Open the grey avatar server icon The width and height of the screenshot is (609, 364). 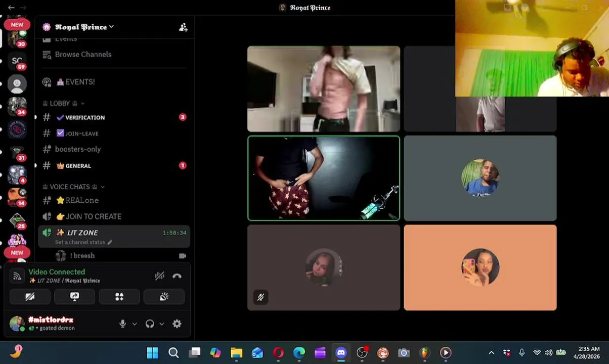coord(17,84)
